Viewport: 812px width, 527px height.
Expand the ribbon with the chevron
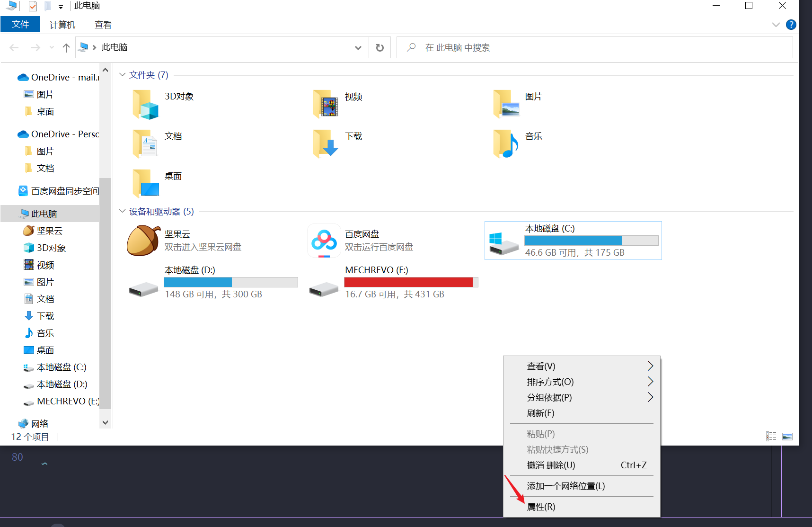(776, 25)
